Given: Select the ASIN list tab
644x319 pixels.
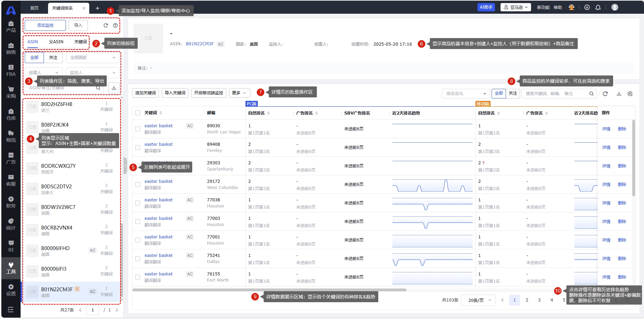Looking at the screenshot, I should (33, 42).
